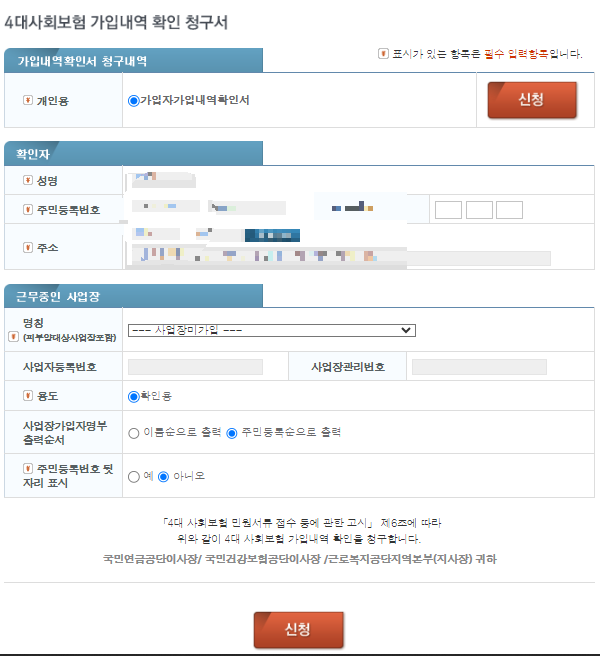
Task: Open the 사업장미가입 workplace dropdown
Action: tap(272, 331)
